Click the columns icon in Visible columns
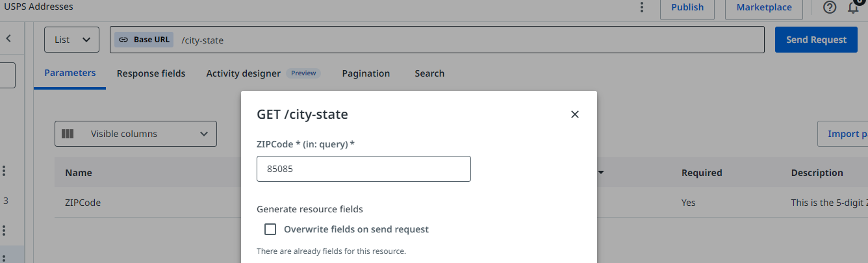Viewport: 868px width, 263px height. point(68,134)
